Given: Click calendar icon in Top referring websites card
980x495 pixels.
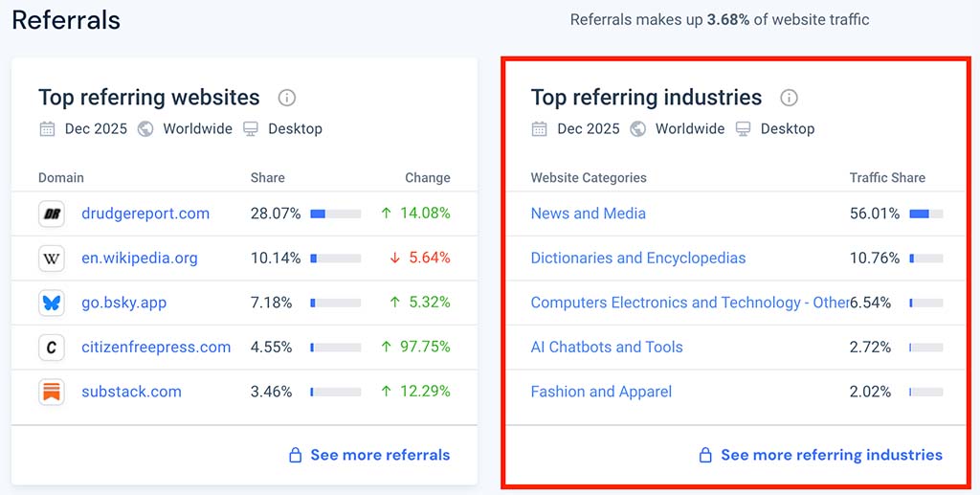Looking at the screenshot, I should 47,129.
